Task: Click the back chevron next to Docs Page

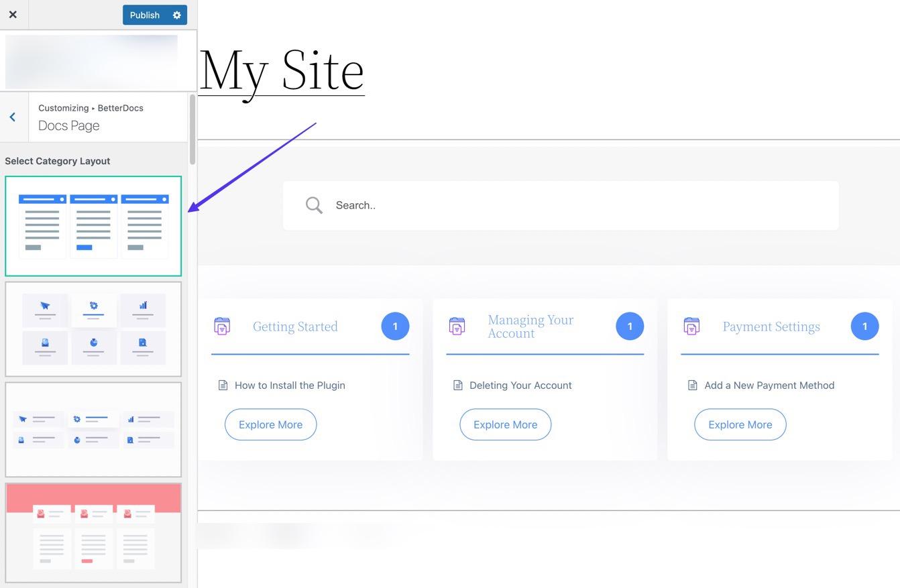Action: [x=12, y=115]
